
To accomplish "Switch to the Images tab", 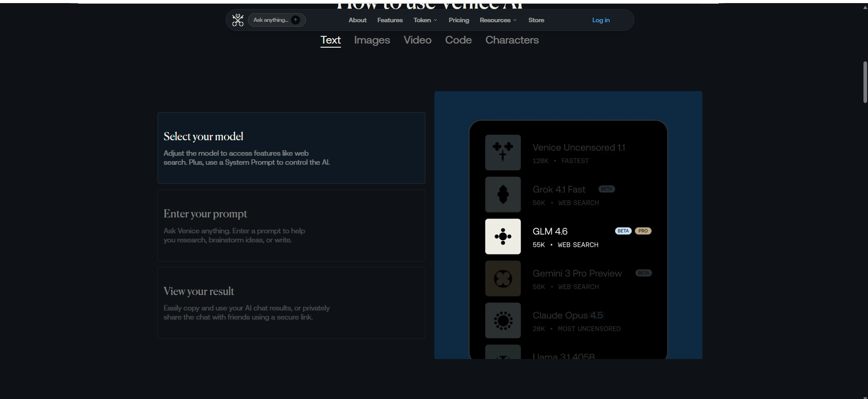I will (372, 40).
